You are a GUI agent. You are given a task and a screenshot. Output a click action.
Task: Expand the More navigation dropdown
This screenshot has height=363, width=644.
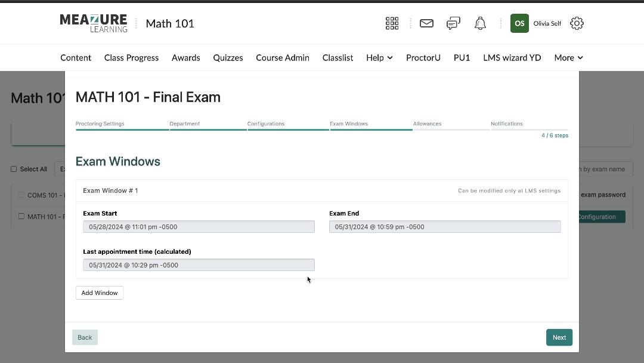[x=568, y=57]
